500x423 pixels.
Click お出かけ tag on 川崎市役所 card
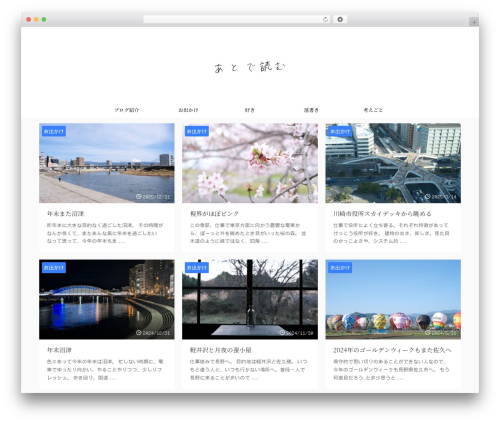(x=340, y=131)
